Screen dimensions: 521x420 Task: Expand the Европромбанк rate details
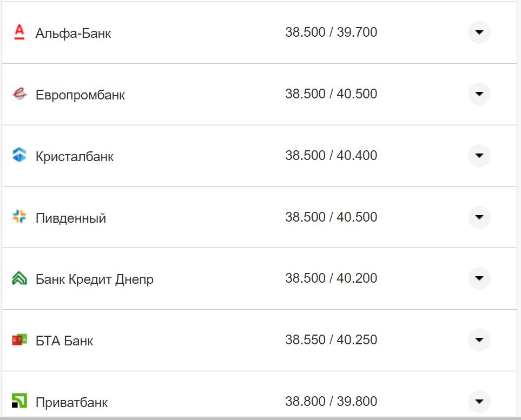tap(479, 94)
